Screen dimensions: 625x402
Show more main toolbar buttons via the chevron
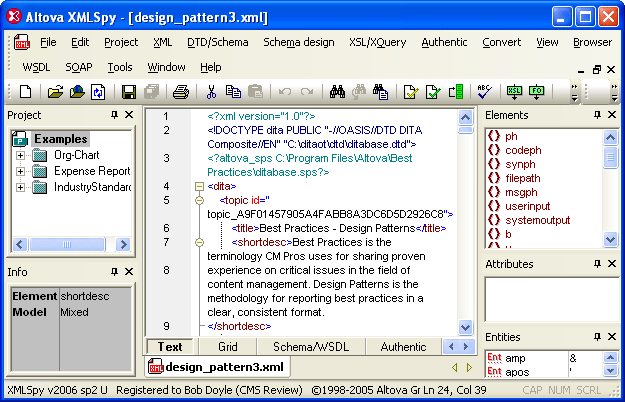[x=574, y=92]
